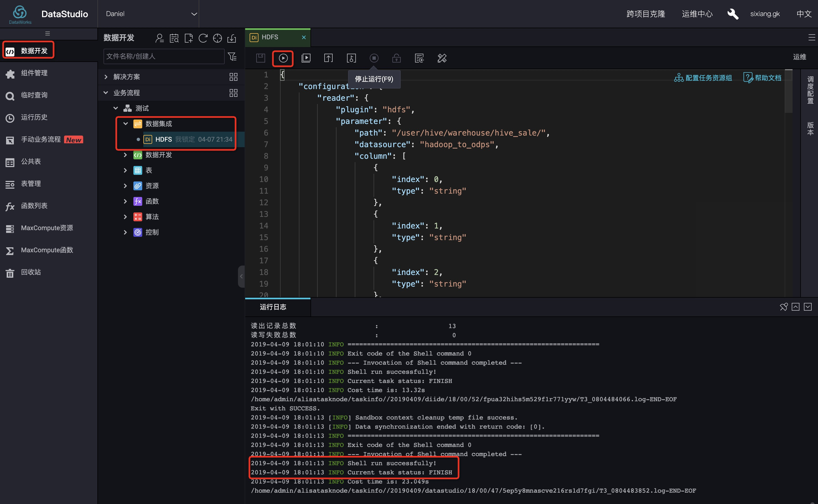Click the wrench settings icon in top bar

point(732,14)
